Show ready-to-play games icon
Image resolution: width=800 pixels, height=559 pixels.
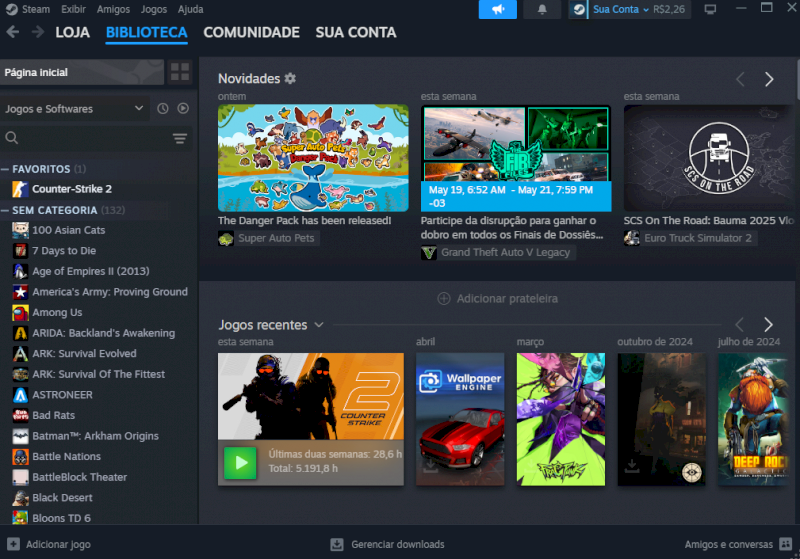(x=183, y=109)
